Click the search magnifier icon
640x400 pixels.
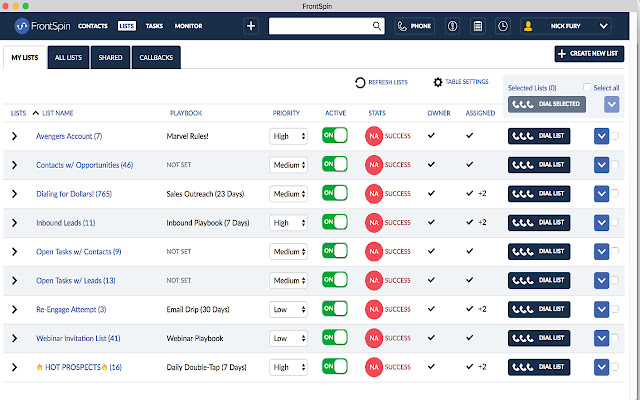tap(377, 26)
